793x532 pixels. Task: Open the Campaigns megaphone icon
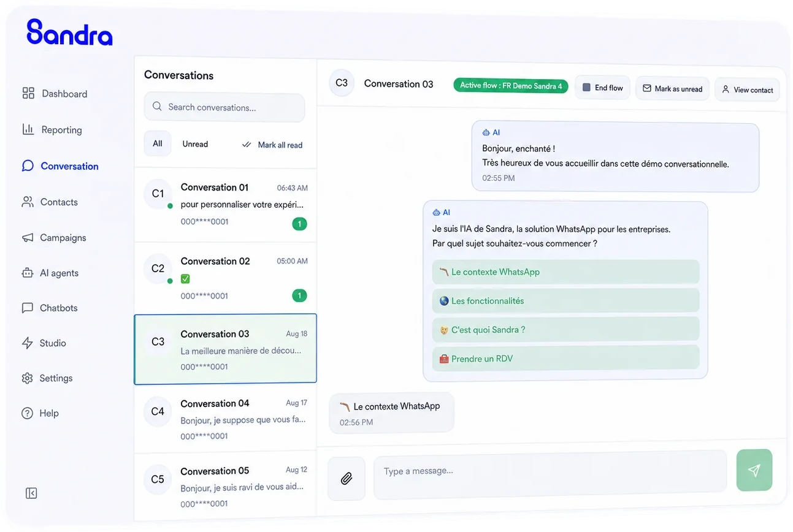[x=28, y=237]
